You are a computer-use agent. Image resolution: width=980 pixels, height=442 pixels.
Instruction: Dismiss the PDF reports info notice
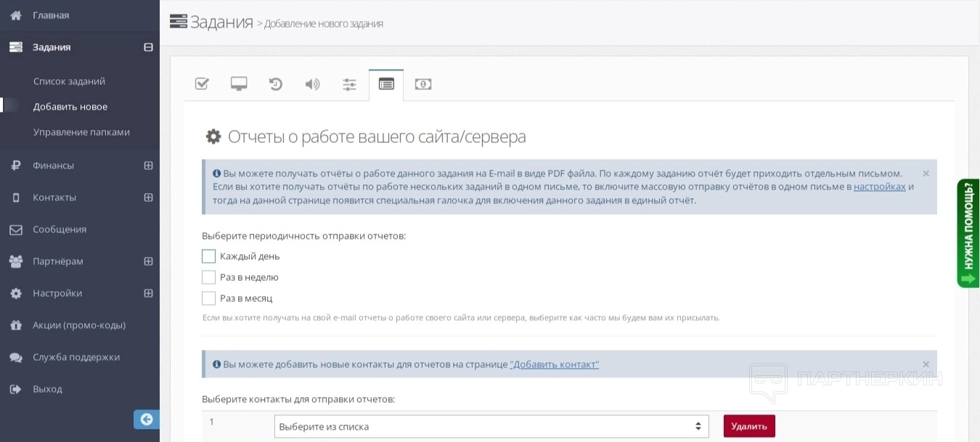(x=926, y=173)
